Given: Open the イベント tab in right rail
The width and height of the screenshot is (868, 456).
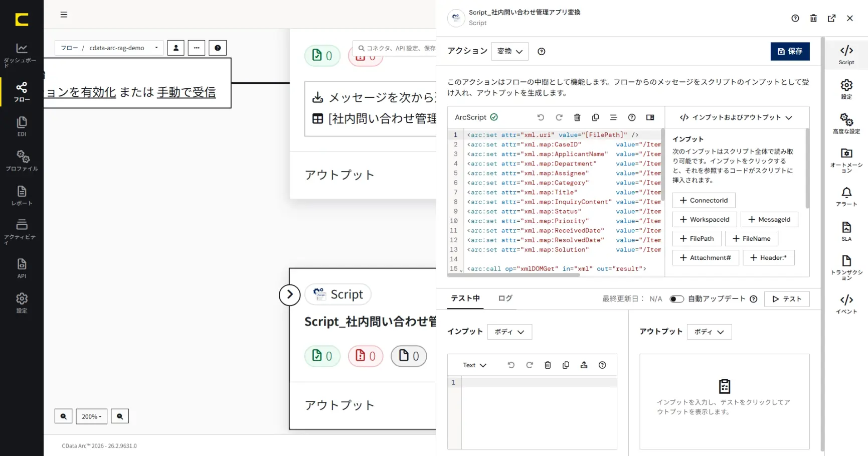Looking at the screenshot, I should coord(846,304).
